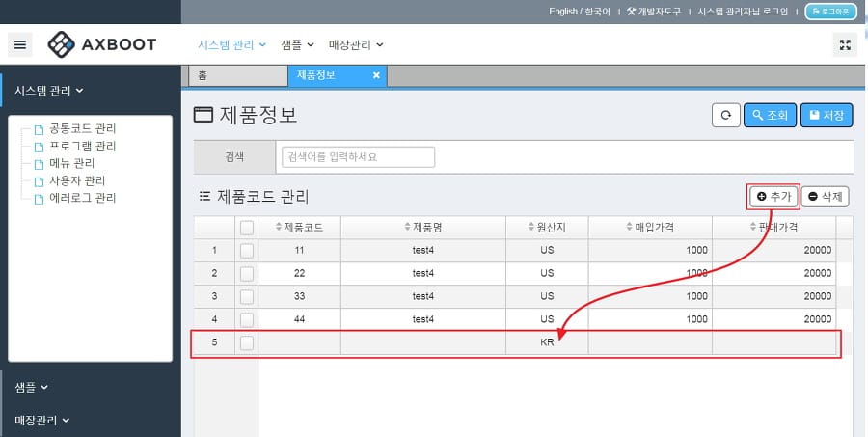Click the refresh button
Viewport: 868px width, 437px height.
pyautogui.click(x=725, y=115)
